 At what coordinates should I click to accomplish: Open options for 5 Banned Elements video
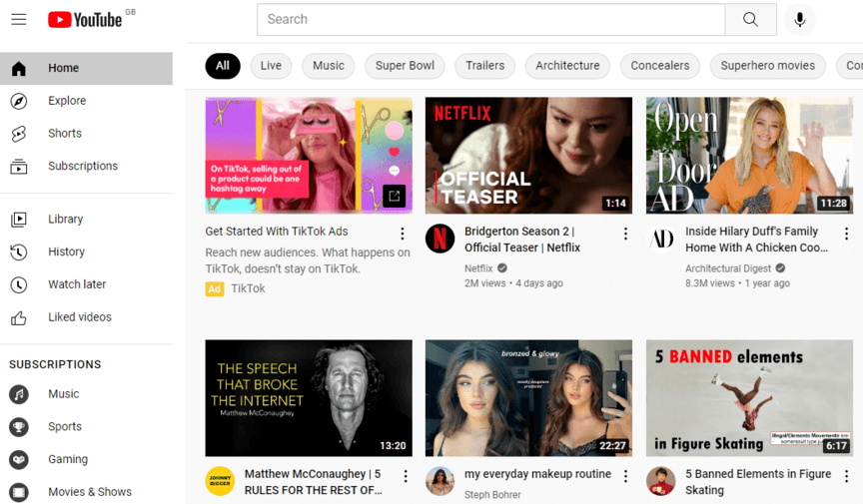(x=846, y=476)
